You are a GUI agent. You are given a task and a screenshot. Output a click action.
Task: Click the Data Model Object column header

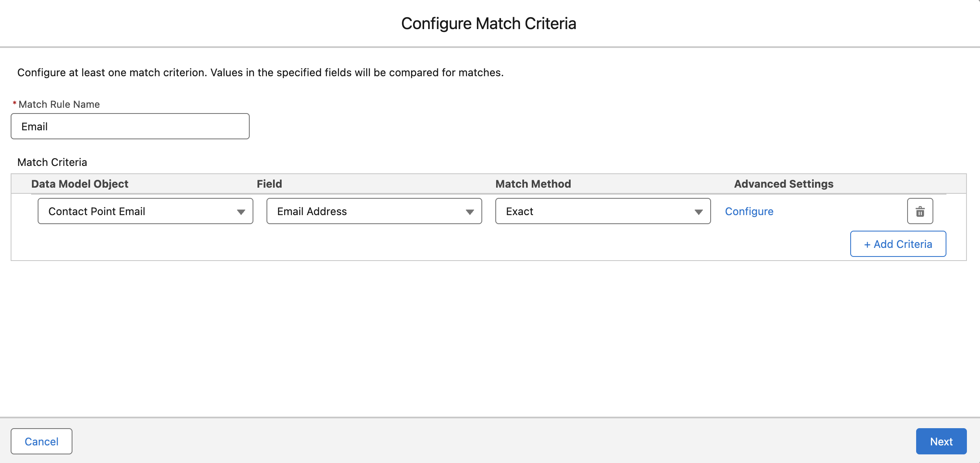coord(80,184)
